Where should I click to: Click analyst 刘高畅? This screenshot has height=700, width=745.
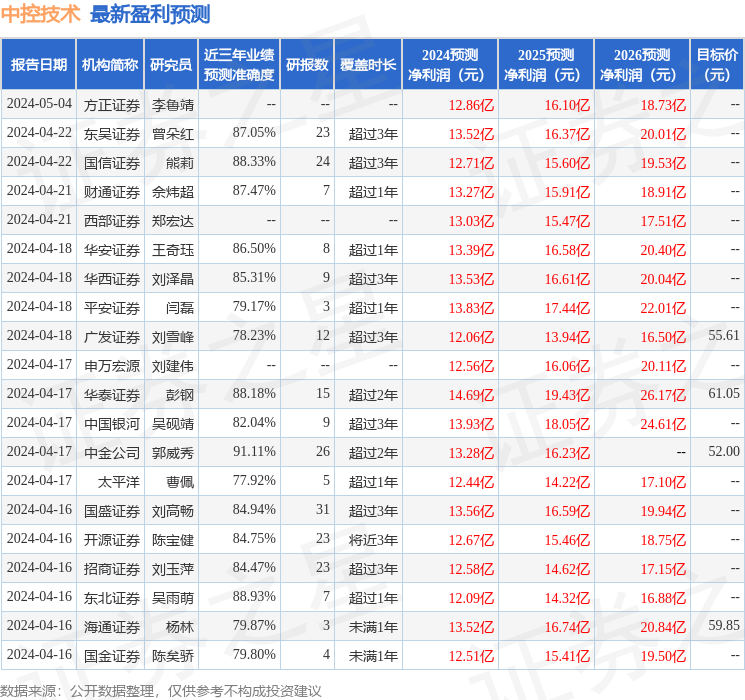(172, 511)
